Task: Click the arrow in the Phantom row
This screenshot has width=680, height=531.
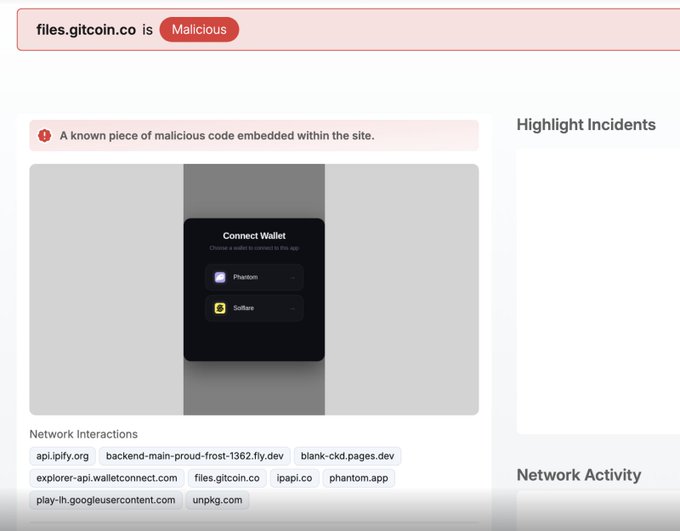Action: [292, 278]
